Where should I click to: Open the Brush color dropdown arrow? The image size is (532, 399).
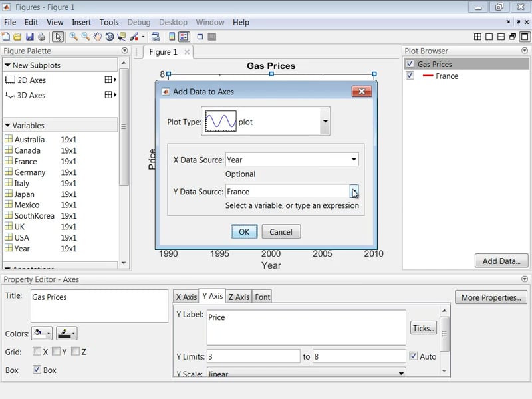pyautogui.click(x=143, y=37)
